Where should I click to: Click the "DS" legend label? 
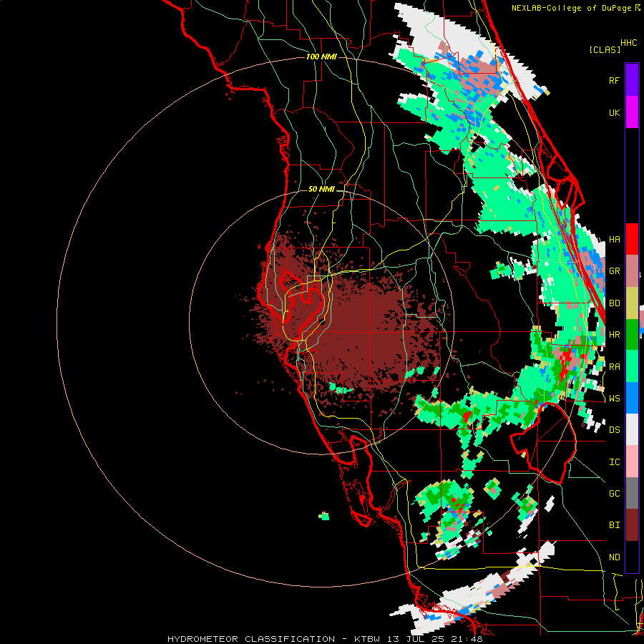pyautogui.click(x=614, y=430)
